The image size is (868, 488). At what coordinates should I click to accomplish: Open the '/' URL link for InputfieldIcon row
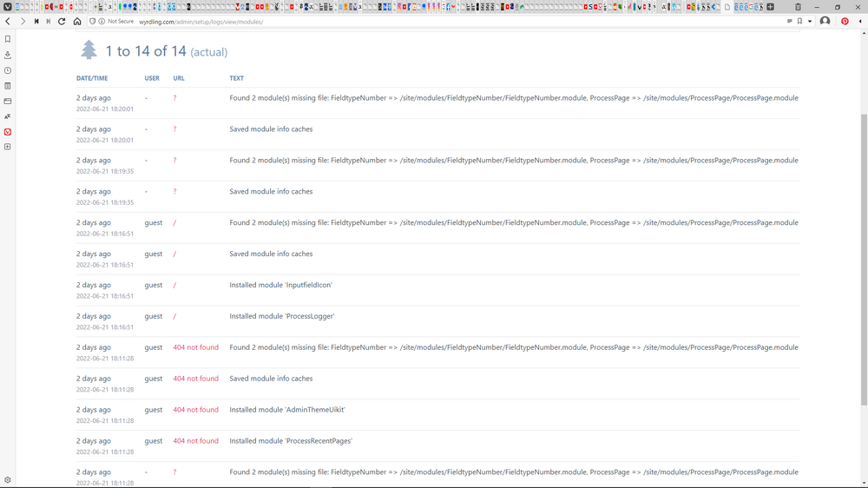(174, 286)
